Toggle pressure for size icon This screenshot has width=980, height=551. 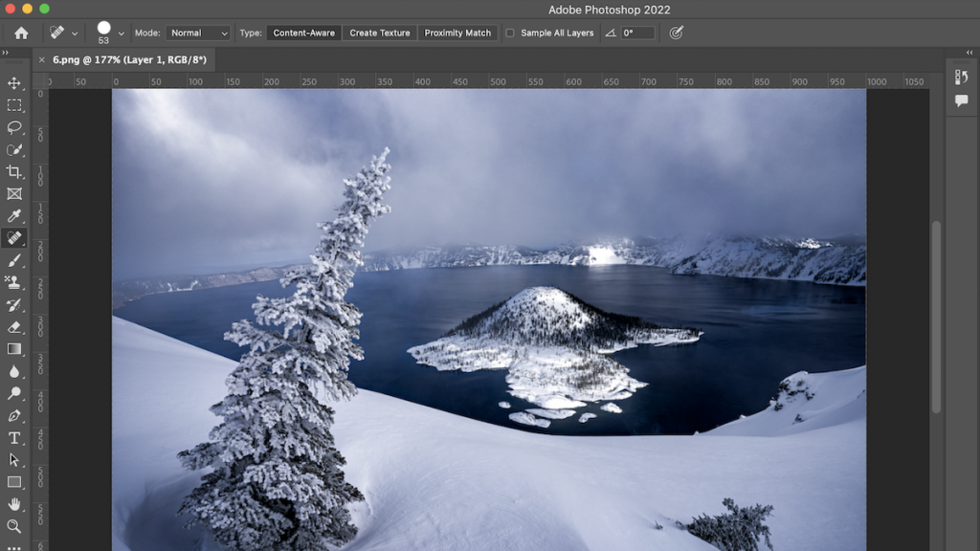677,33
